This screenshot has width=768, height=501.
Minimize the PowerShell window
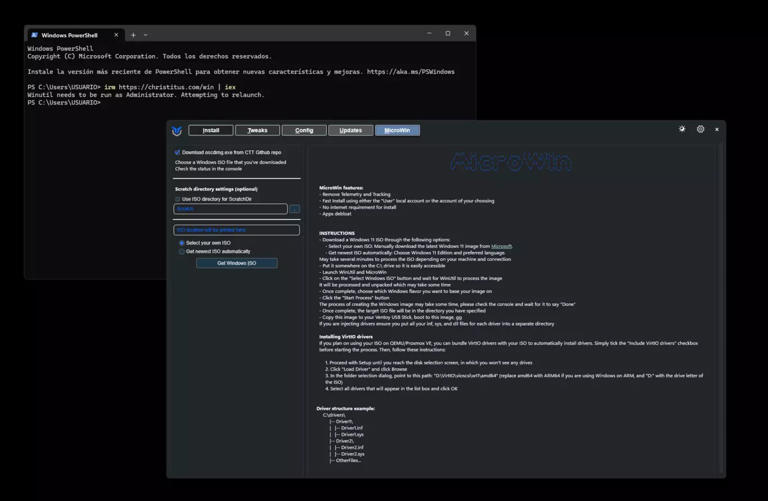(x=429, y=33)
